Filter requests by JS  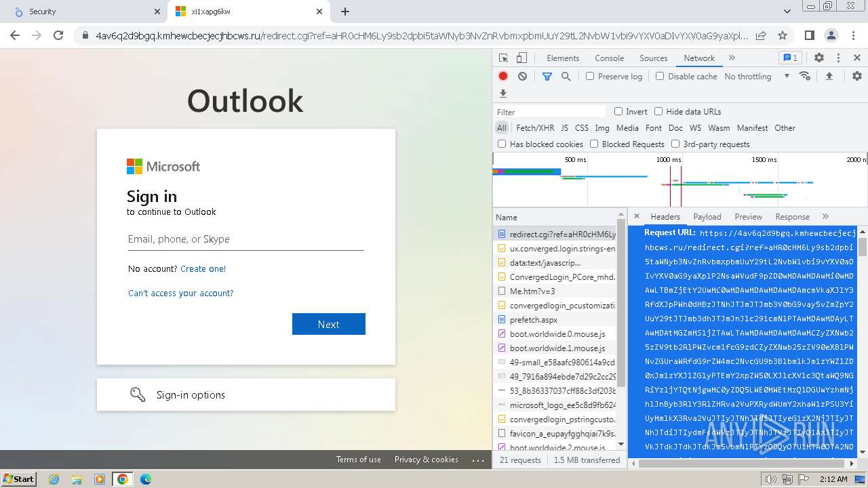[x=564, y=127]
